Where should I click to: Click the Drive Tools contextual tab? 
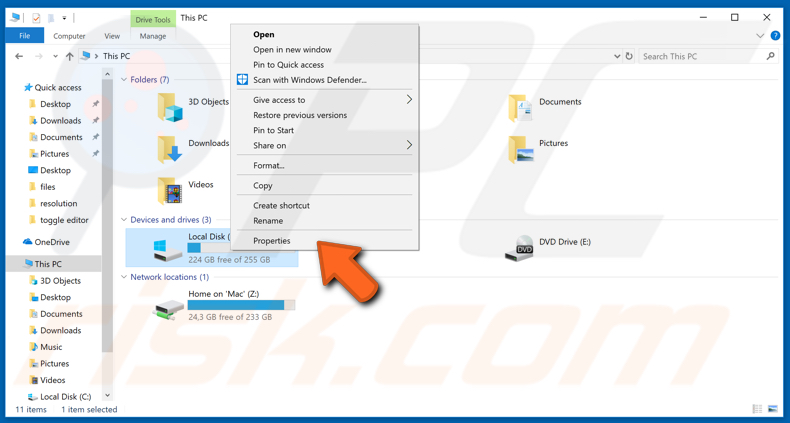[153, 20]
